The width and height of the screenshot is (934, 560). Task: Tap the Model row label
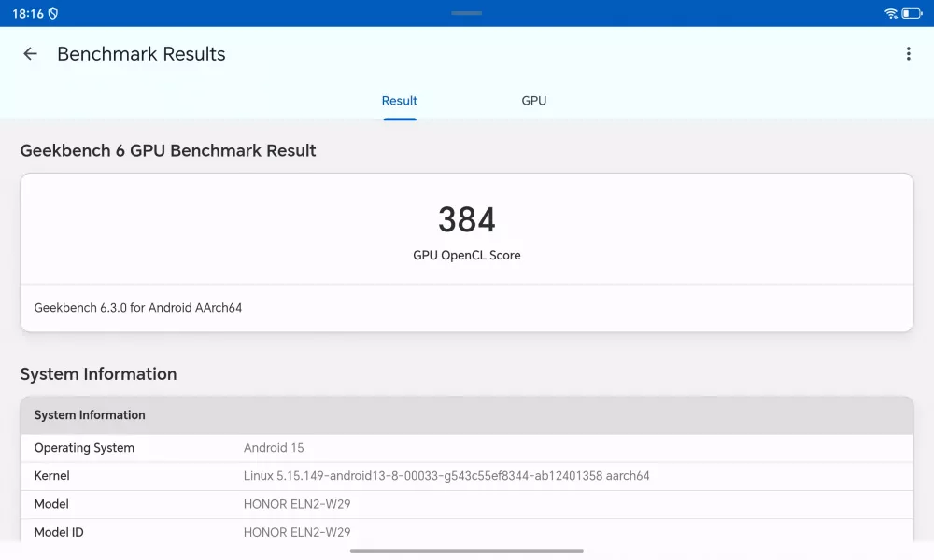pos(51,504)
